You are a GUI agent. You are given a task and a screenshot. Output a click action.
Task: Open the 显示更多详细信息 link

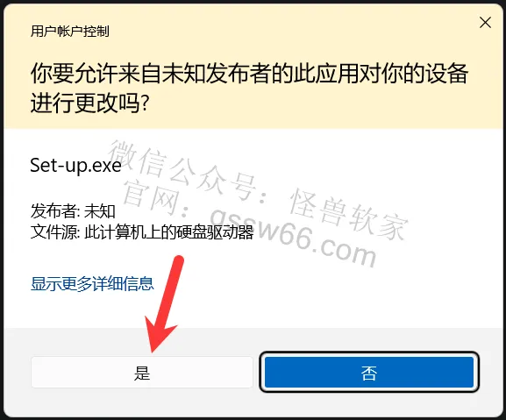[x=92, y=283]
